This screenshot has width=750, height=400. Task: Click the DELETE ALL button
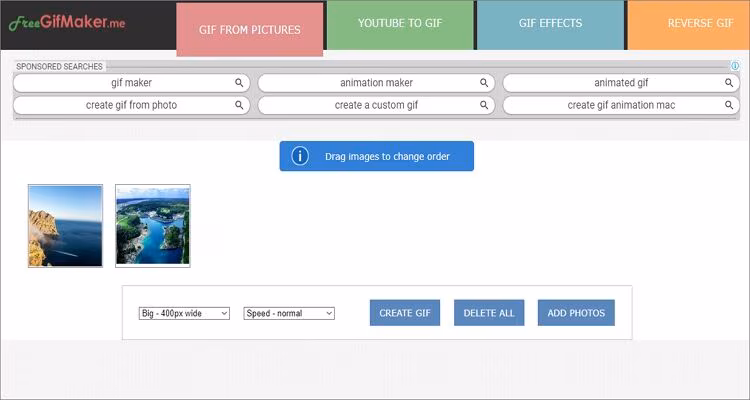click(x=489, y=313)
